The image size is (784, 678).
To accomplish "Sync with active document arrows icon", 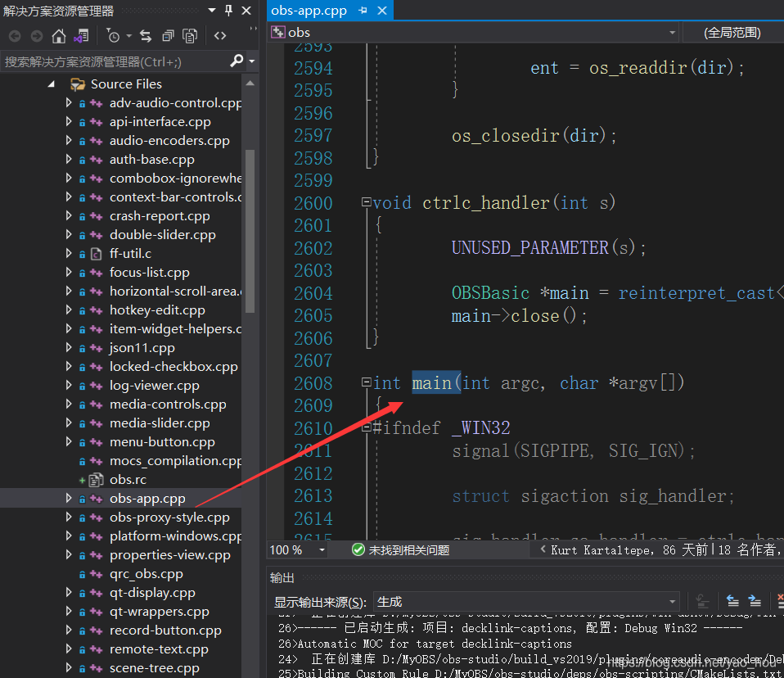I will (146, 36).
